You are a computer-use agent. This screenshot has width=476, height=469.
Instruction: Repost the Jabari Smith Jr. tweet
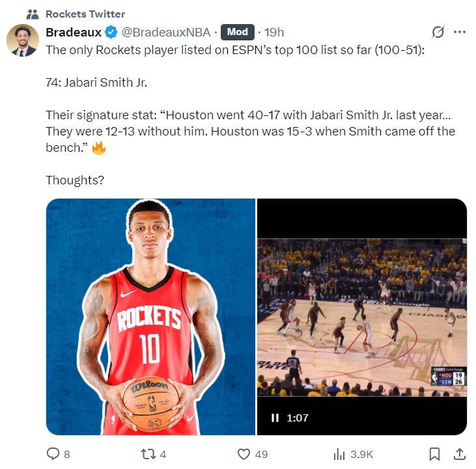click(147, 454)
